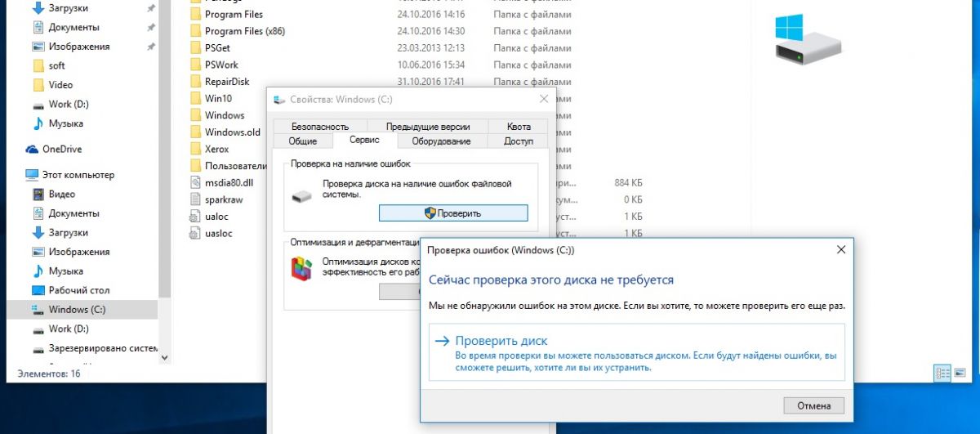The image size is (980, 434).
Task: Select the PSGet folder icon
Action: point(195,48)
